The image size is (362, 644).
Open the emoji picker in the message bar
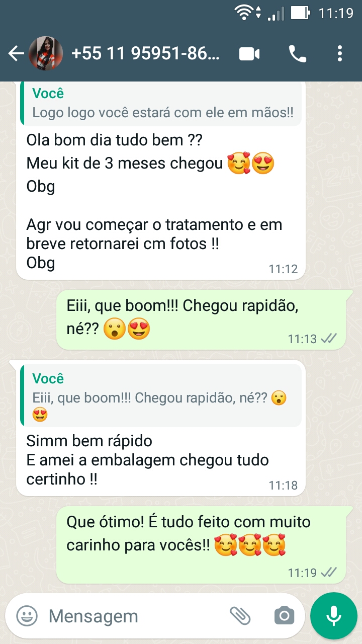(27, 616)
